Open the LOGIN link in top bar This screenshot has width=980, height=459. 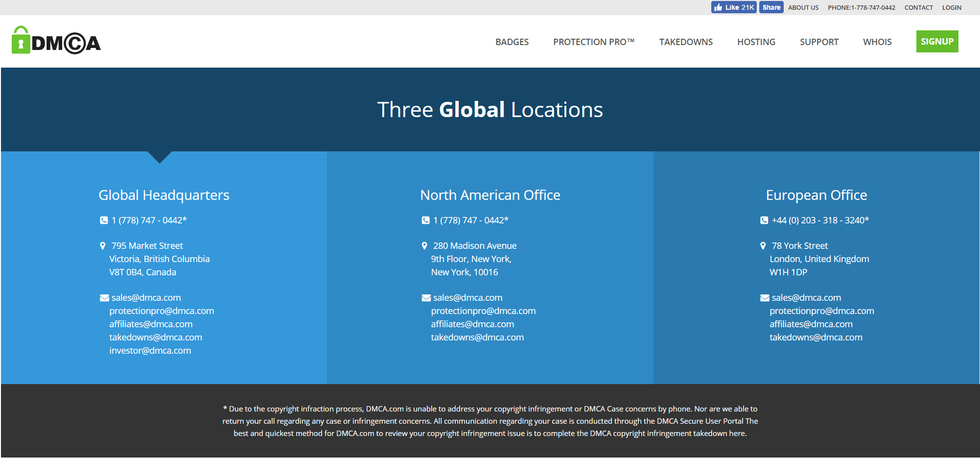pyautogui.click(x=951, y=8)
